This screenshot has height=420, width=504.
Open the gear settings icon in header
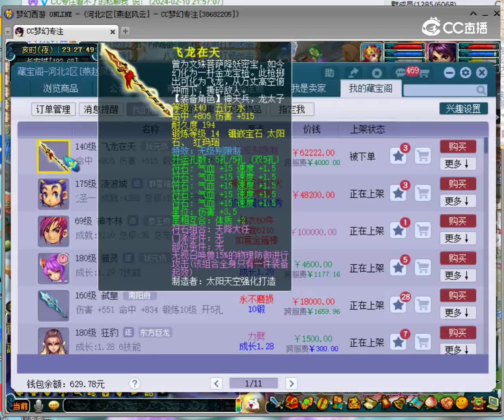(465, 73)
